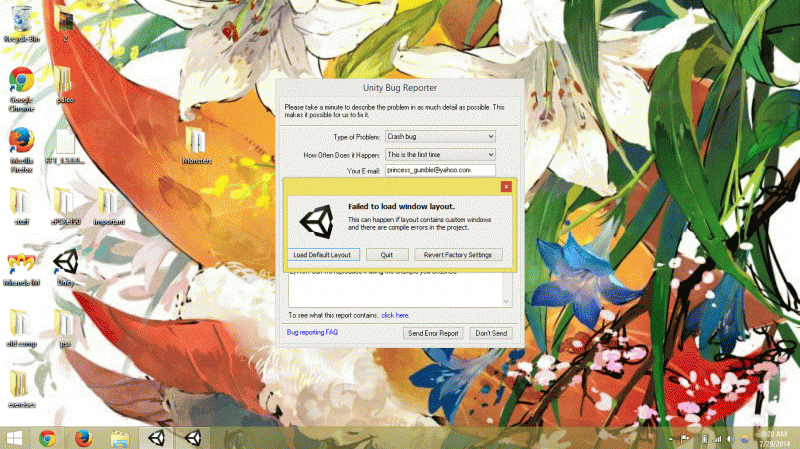Click Revert Factory Settings button

[458, 255]
